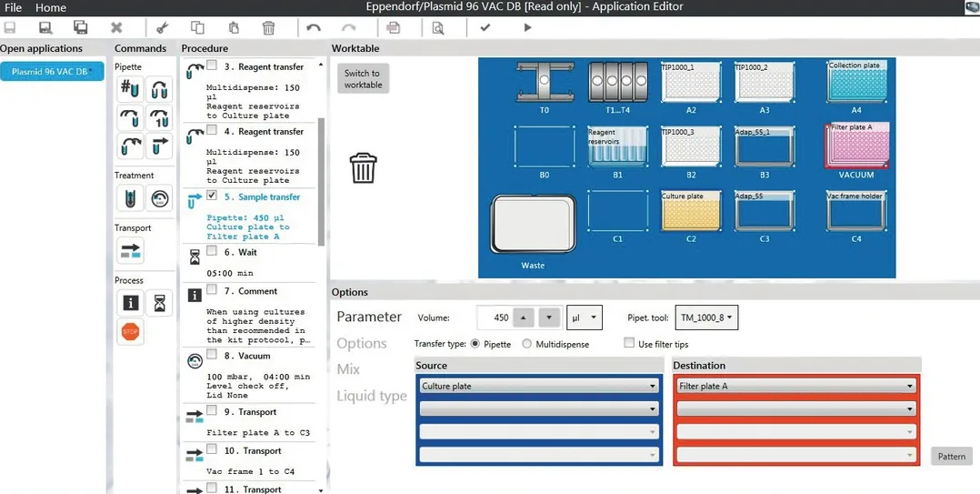Click the Switch to worktable button

(363, 79)
